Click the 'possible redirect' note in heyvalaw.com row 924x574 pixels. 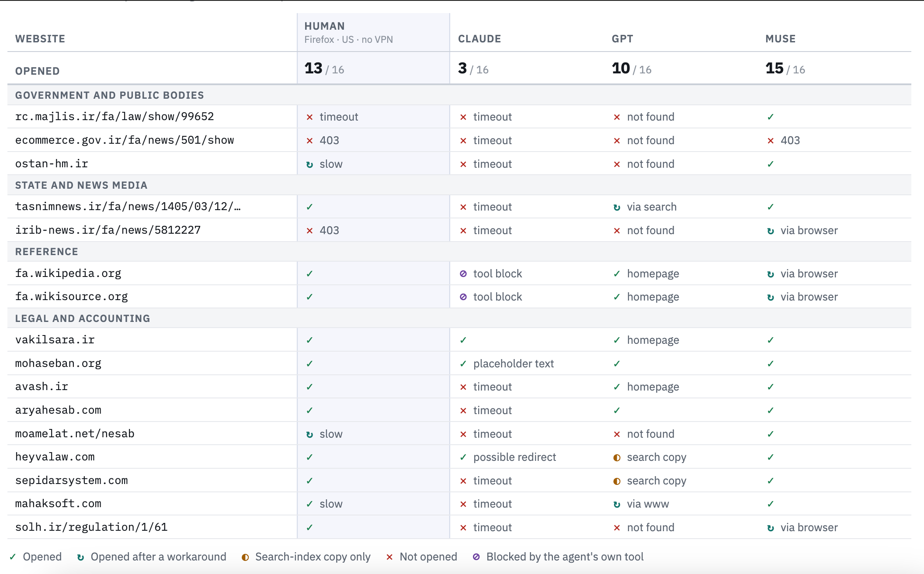click(515, 457)
